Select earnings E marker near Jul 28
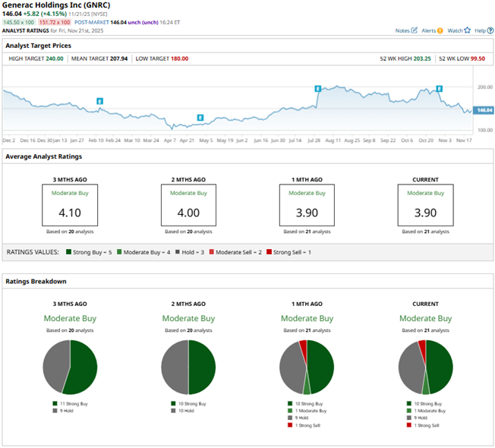 coord(317,89)
